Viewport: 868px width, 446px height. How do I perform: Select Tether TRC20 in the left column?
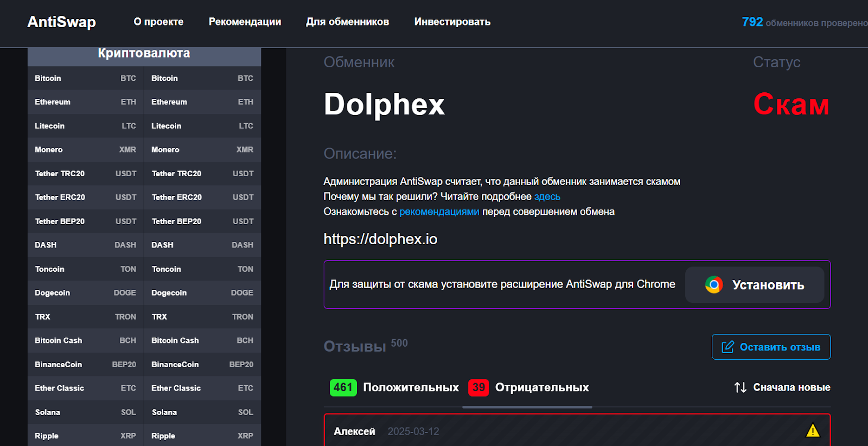[85, 174]
